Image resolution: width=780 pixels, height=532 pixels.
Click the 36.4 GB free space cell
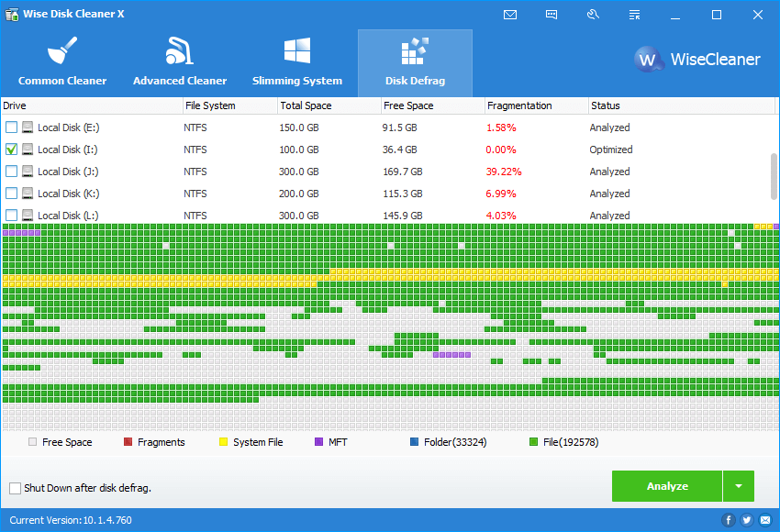click(x=399, y=150)
